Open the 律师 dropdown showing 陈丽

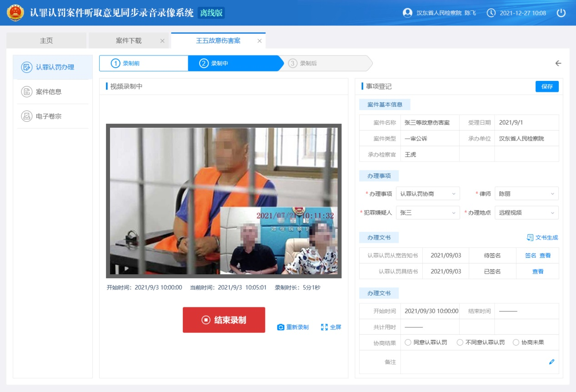526,193
